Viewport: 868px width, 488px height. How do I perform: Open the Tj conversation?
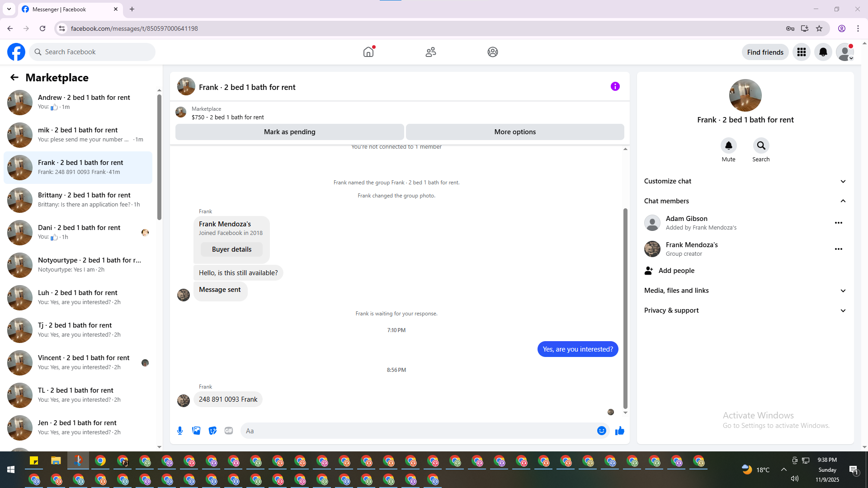pos(78,330)
